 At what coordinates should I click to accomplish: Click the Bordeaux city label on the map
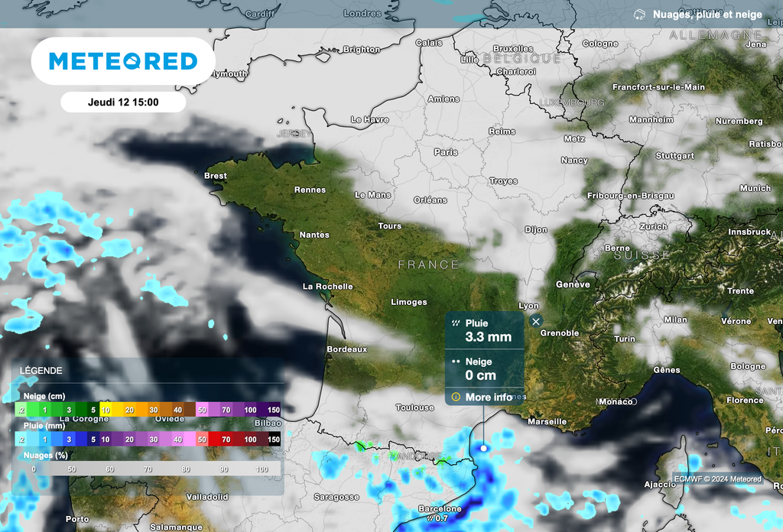coord(346,349)
